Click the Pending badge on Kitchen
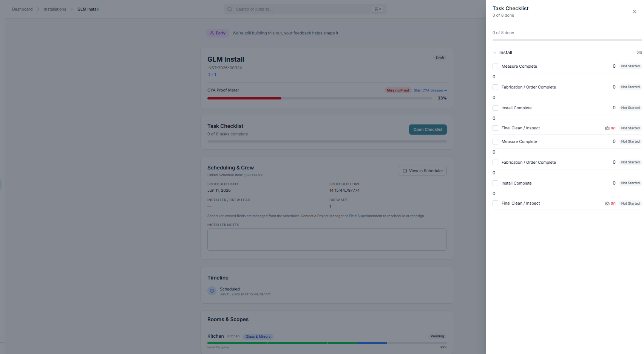 [x=437, y=336]
